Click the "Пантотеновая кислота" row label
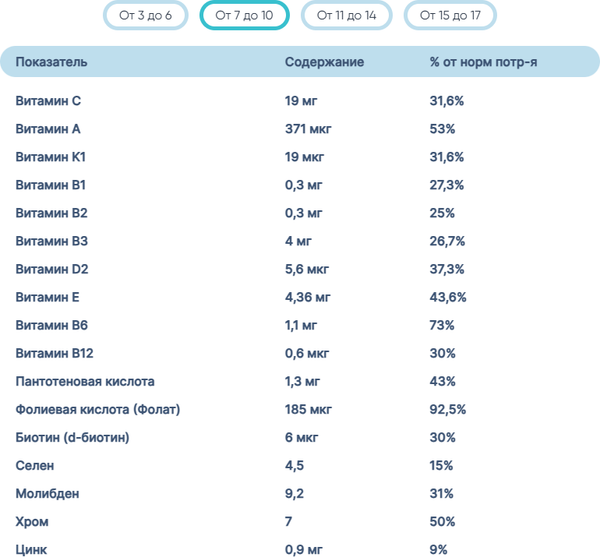 [86, 381]
